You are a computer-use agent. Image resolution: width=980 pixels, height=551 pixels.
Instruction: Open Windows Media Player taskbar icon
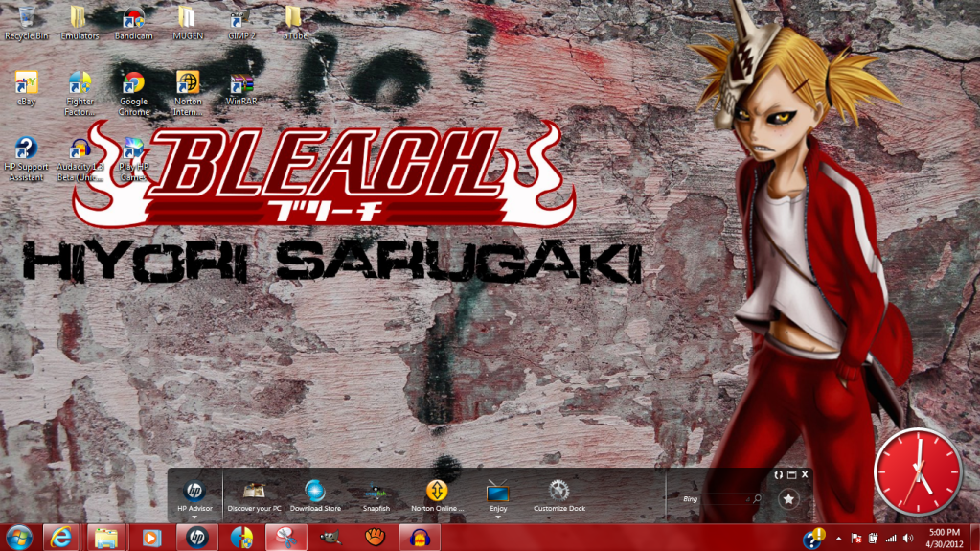coord(150,538)
